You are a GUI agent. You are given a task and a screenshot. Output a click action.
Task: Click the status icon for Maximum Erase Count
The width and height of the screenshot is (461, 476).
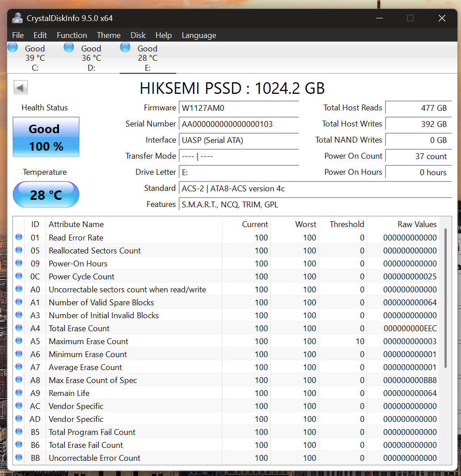[19, 341]
